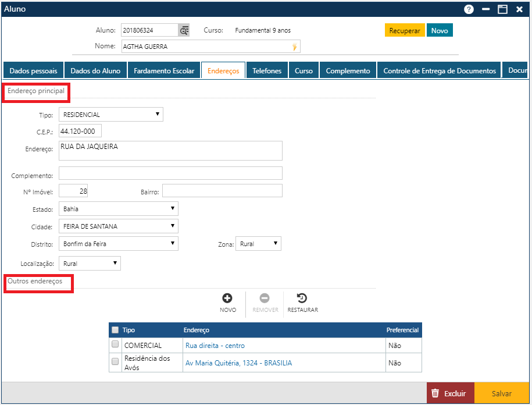
Task: Open the Tipo dropdown showing RESIDENCIAL
Action: click(111, 115)
